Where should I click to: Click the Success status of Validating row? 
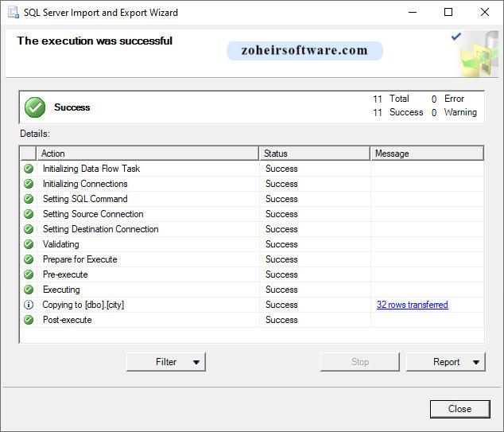(x=281, y=244)
